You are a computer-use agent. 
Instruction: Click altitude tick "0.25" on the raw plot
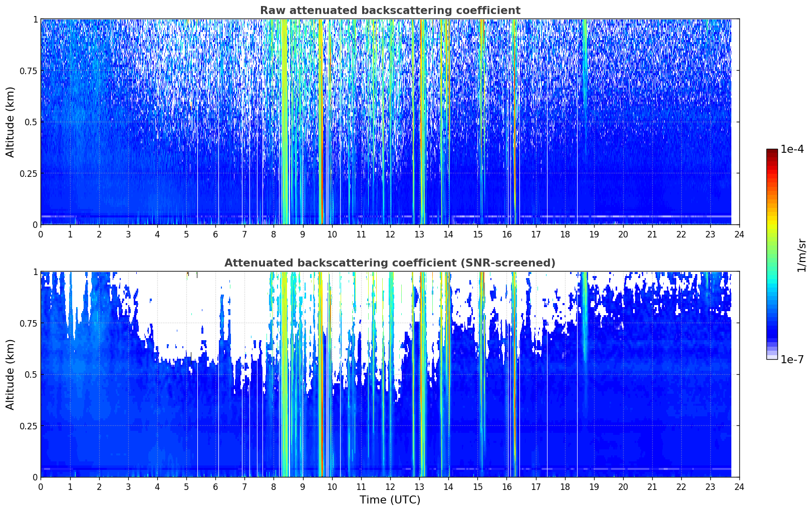click(x=29, y=173)
